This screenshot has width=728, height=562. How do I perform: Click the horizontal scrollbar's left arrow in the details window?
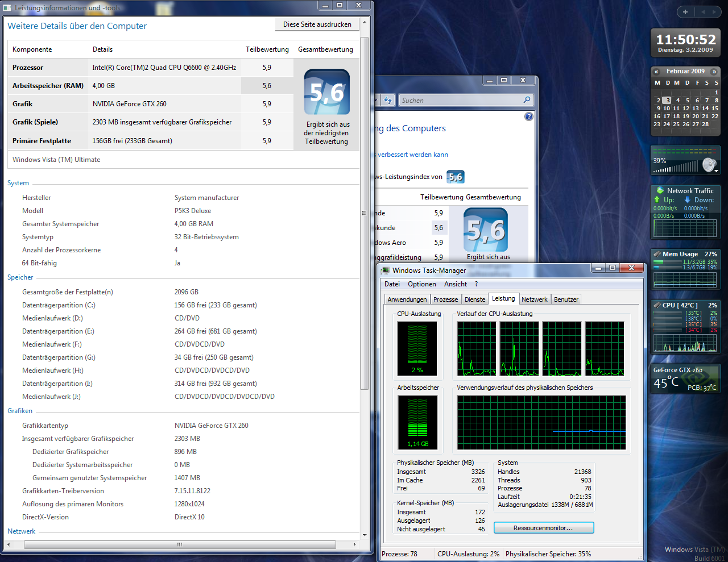point(8,544)
